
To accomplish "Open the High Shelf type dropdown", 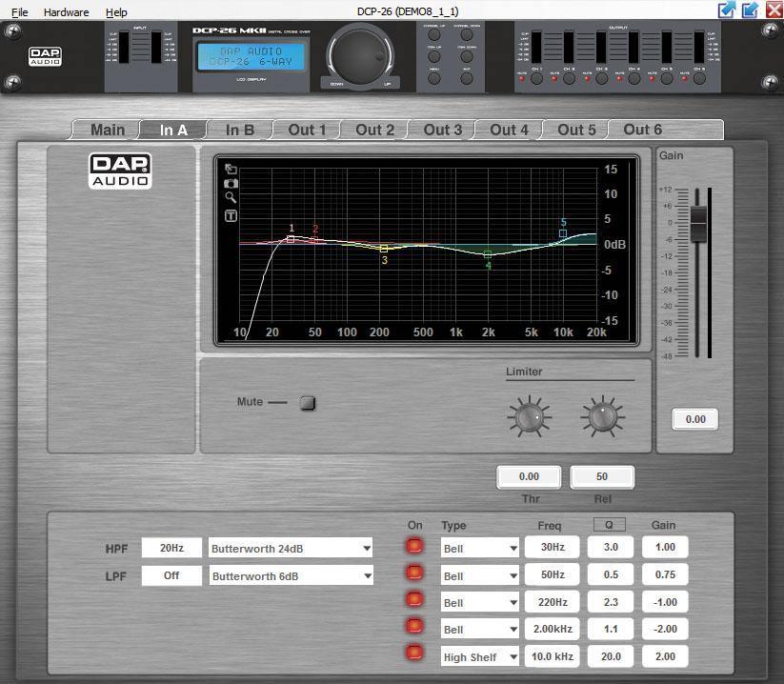I will pyautogui.click(x=480, y=657).
